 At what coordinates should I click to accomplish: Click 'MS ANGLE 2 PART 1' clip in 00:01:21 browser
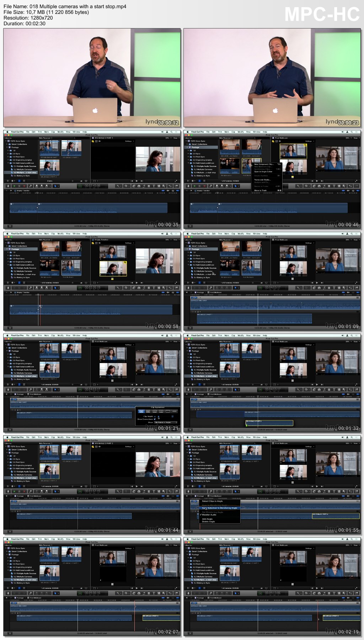coord(71,351)
